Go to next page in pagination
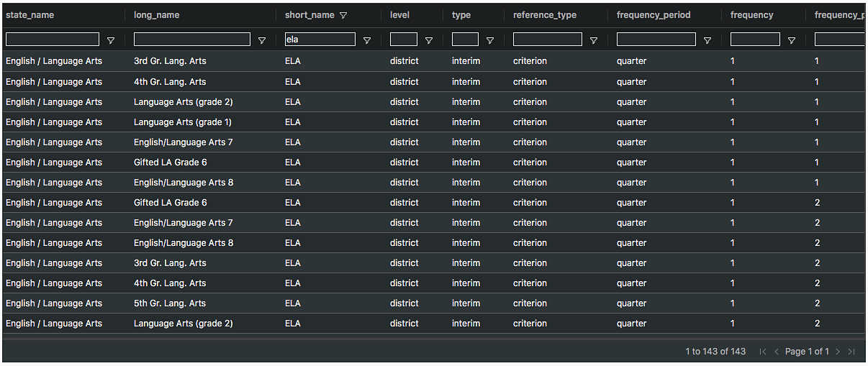868x366 pixels. tap(838, 352)
